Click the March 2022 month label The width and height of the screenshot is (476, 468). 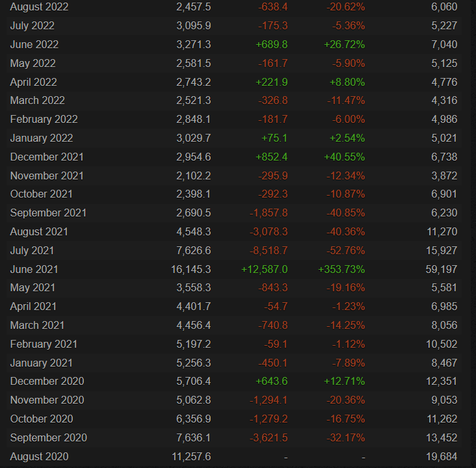[37, 100]
